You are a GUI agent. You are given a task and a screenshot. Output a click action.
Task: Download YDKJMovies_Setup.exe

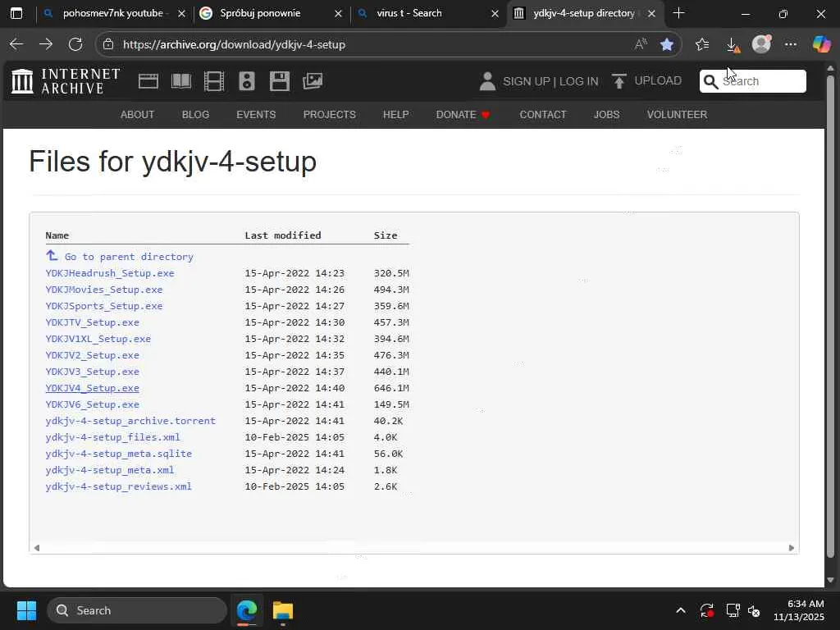pyautogui.click(x=104, y=290)
